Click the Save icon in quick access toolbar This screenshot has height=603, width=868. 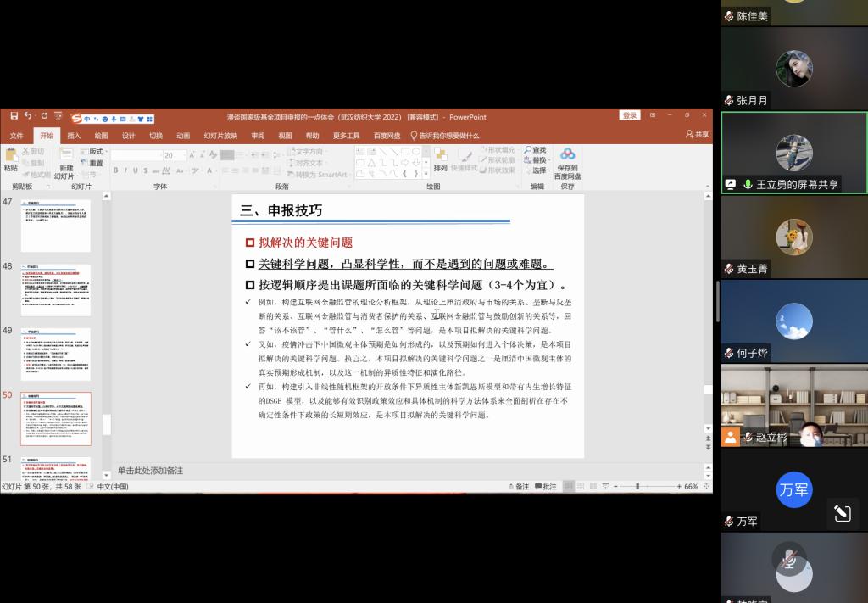pyautogui.click(x=14, y=117)
